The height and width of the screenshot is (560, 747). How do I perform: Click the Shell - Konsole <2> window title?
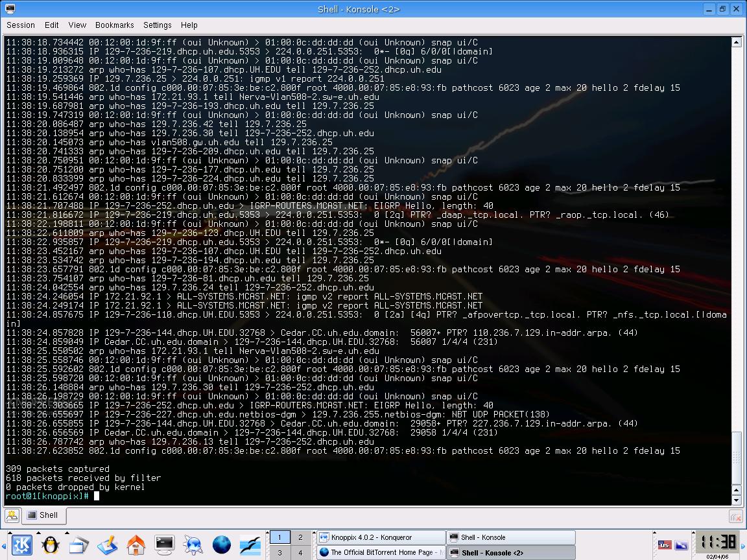click(359, 9)
